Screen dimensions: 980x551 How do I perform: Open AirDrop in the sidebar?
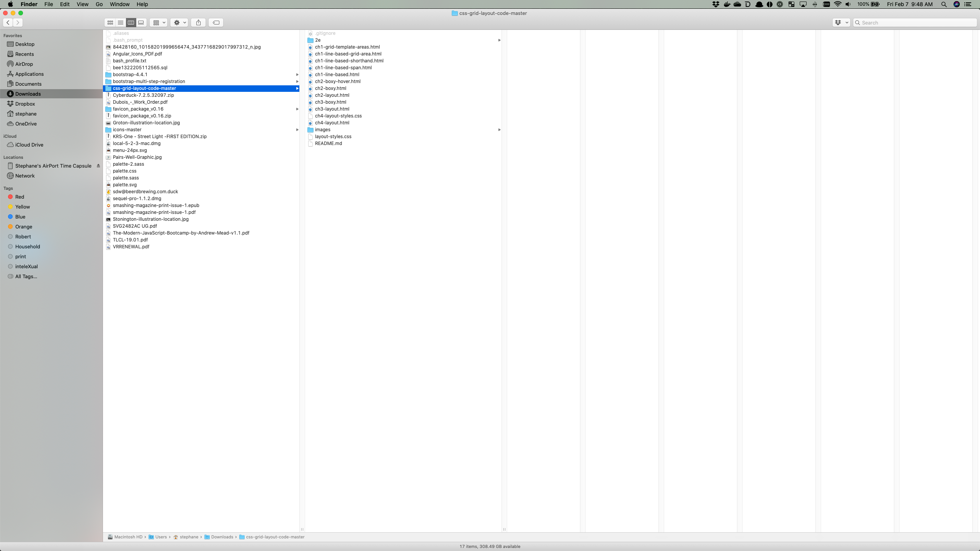point(24,64)
